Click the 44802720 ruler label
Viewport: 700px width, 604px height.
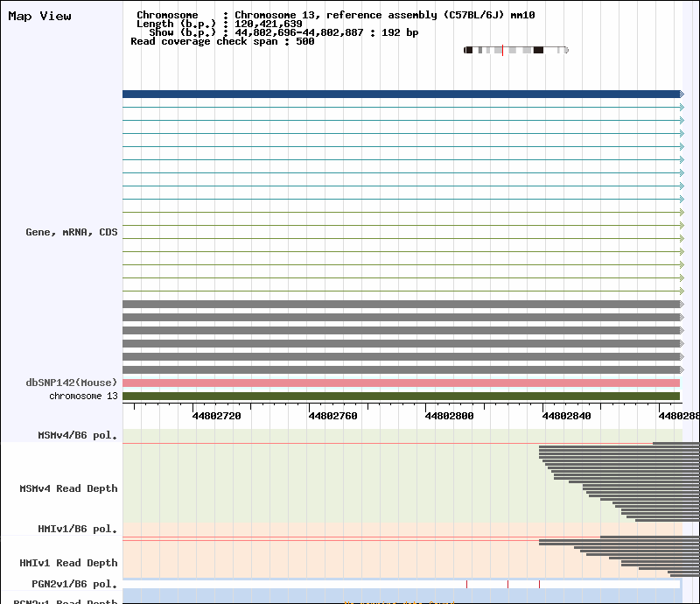[216, 416]
